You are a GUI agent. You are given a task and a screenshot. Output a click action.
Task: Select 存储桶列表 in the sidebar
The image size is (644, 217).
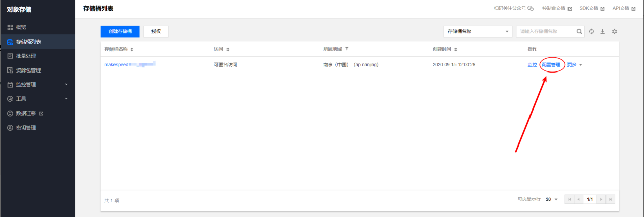37,42
